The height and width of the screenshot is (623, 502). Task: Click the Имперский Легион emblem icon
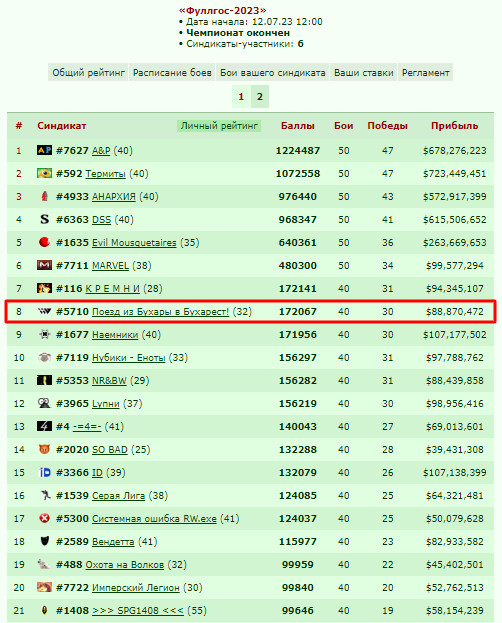pyautogui.click(x=44, y=587)
